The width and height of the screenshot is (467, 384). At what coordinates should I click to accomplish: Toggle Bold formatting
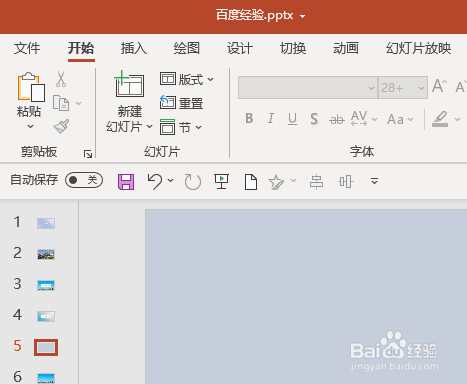point(249,118)
